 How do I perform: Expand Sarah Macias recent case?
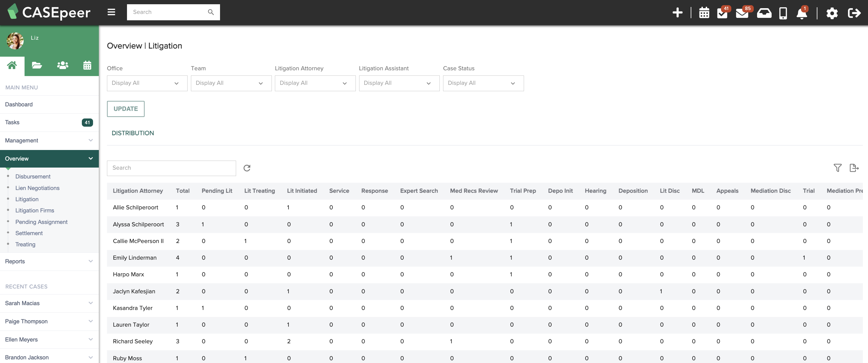49,303
